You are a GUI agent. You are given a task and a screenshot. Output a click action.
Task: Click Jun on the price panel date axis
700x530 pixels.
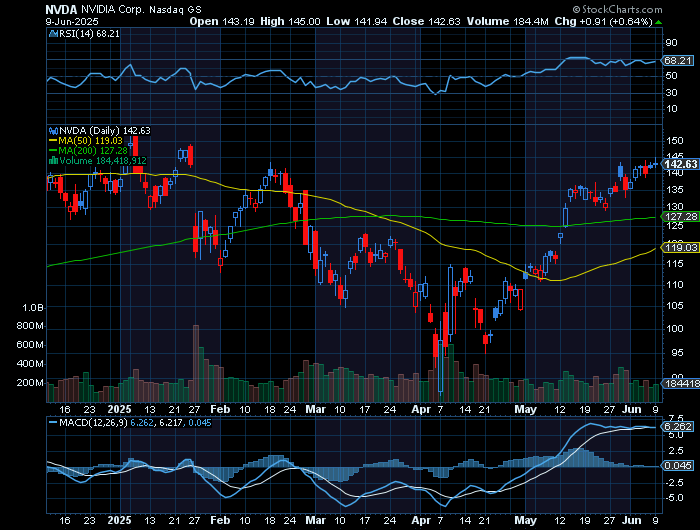(632, 409)
